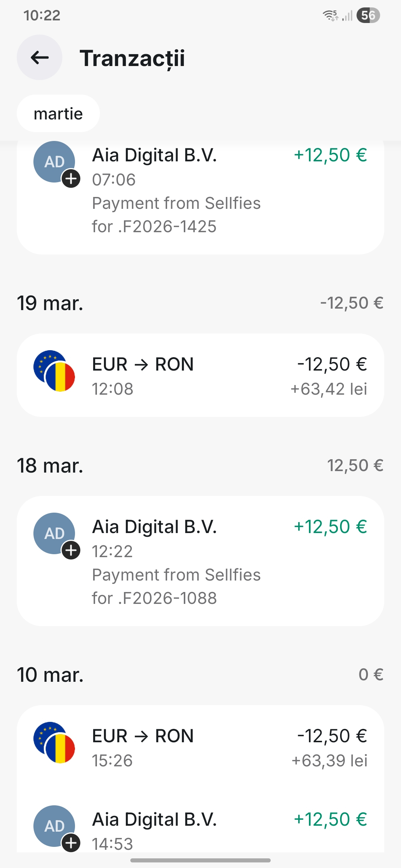
Task: Tap the AD avatar at 14:53
Action: click(x=55, y=826)
